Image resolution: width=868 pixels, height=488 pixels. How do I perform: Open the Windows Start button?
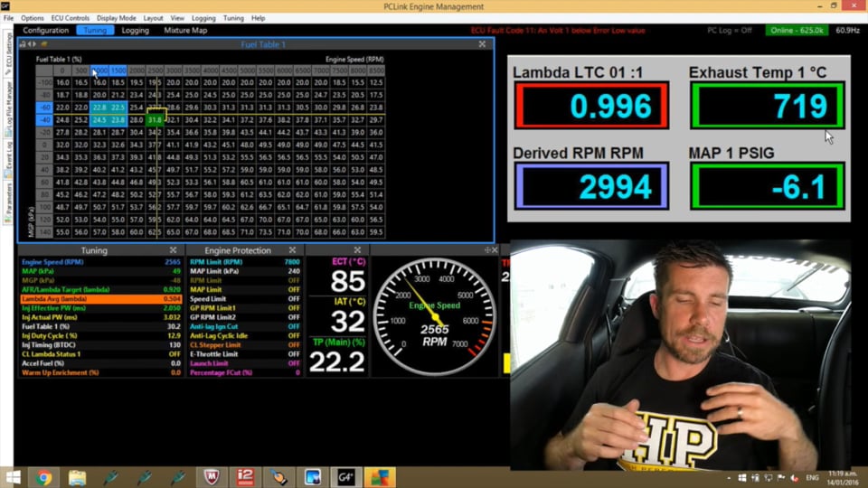tap(12, 477)
